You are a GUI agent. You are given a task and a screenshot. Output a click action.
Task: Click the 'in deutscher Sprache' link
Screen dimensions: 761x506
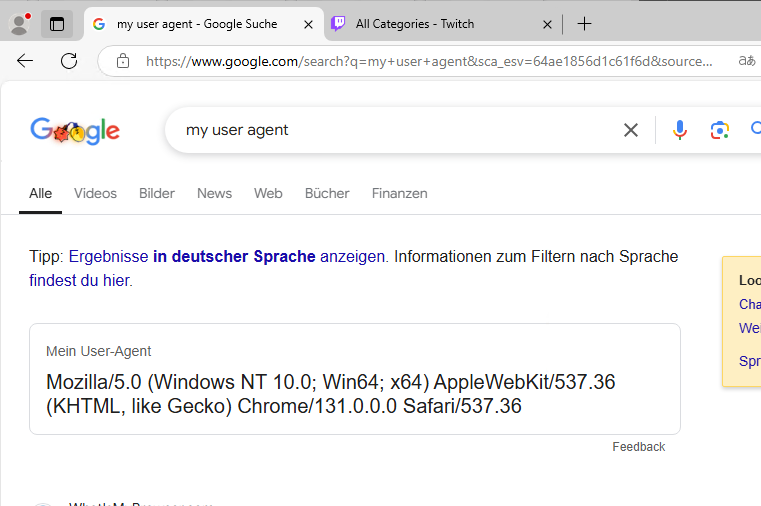[234, 256]
